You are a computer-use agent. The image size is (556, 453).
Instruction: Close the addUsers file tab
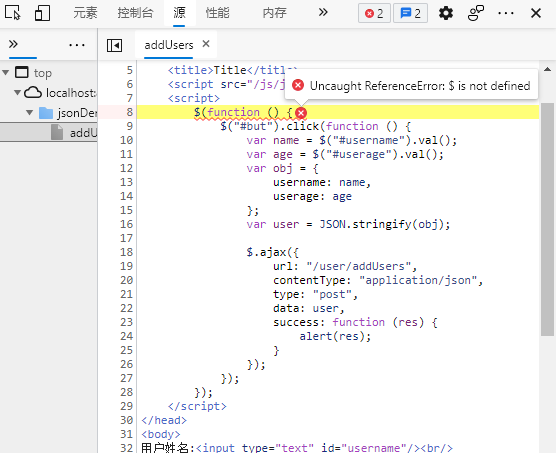pos(206,44)
